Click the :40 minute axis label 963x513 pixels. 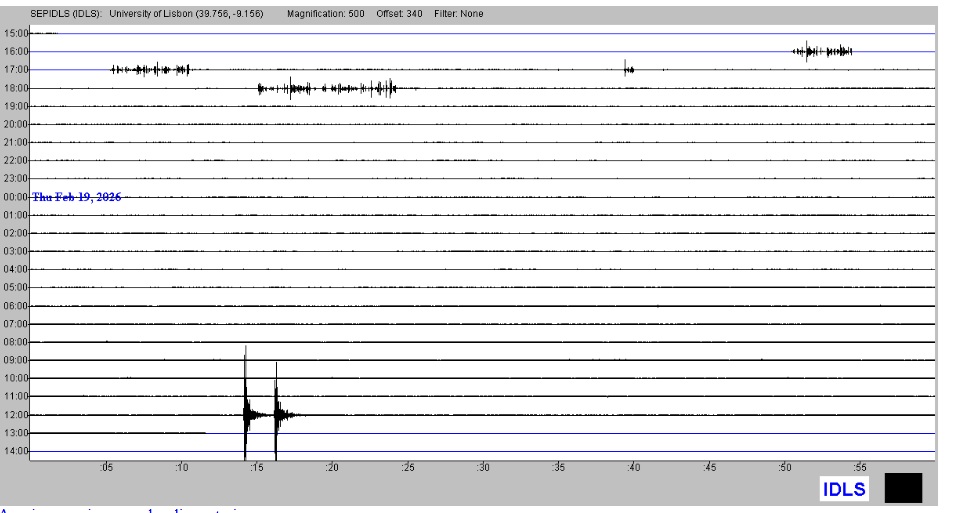(634, 468)
